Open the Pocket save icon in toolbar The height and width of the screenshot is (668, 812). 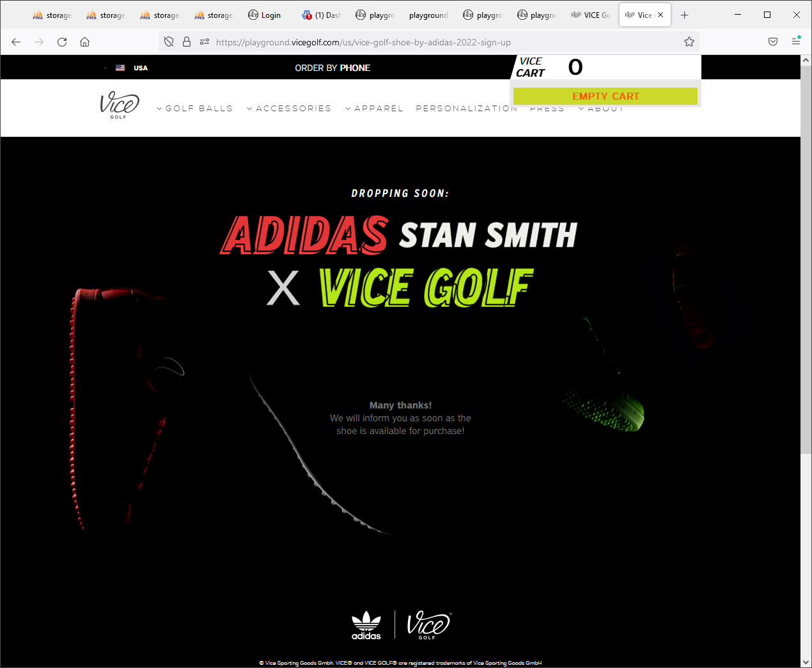pos(773,42)
